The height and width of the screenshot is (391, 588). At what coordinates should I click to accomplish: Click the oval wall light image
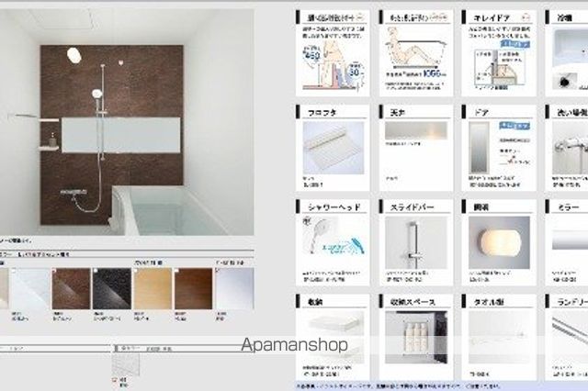(499, 242)
